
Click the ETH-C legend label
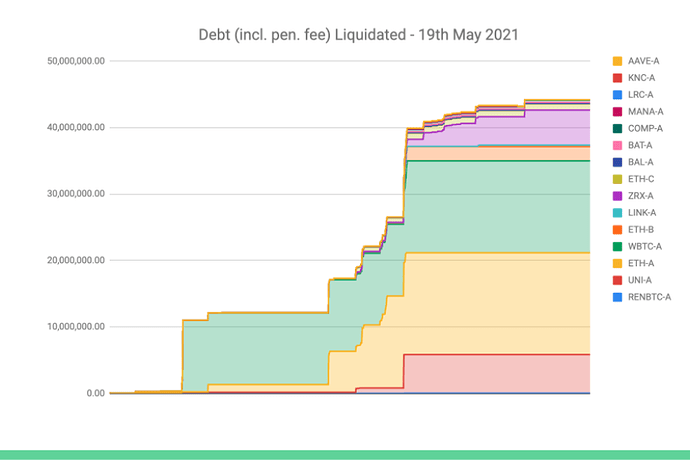tap(643, 179)
